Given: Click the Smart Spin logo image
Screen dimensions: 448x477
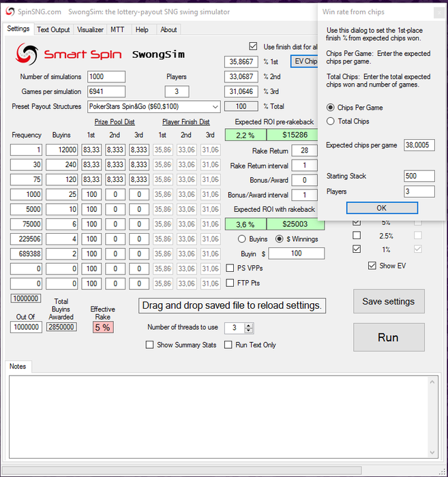Looking at the screenshot, I should click(x=68, y=54).
